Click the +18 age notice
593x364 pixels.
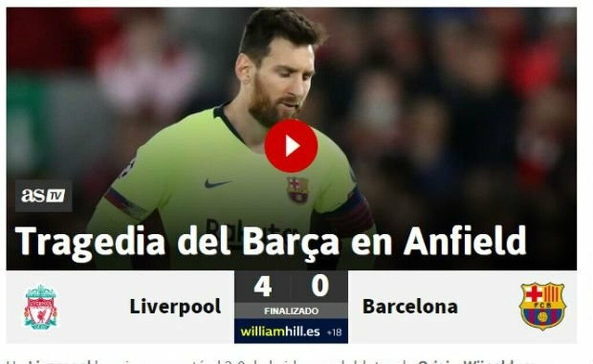[334, 332]
